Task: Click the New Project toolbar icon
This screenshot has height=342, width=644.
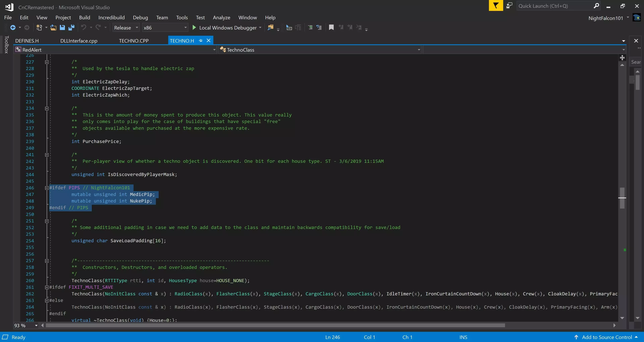Action: click(x=39, y=27)
